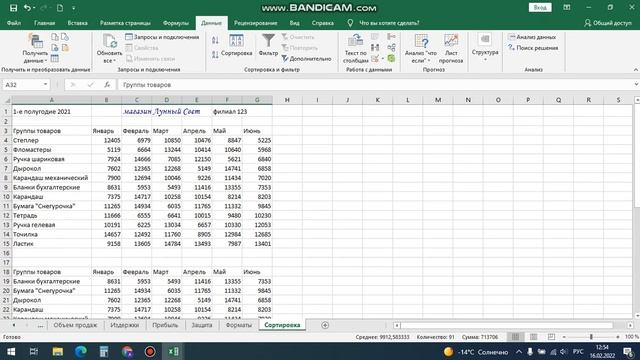Customize Quick Access Toolbar dropdown arrow
This screenshot has height=360, width=640.
pos(73,8)
